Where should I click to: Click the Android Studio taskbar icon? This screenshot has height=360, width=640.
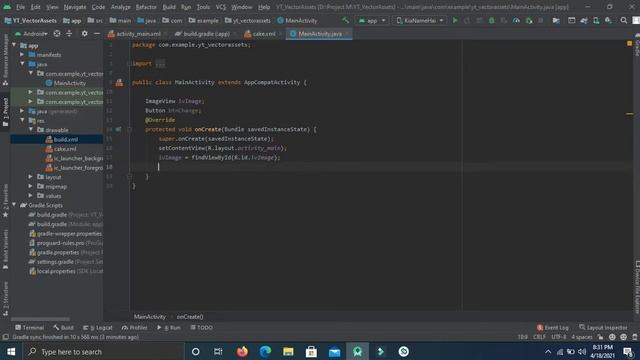(358, 351)
